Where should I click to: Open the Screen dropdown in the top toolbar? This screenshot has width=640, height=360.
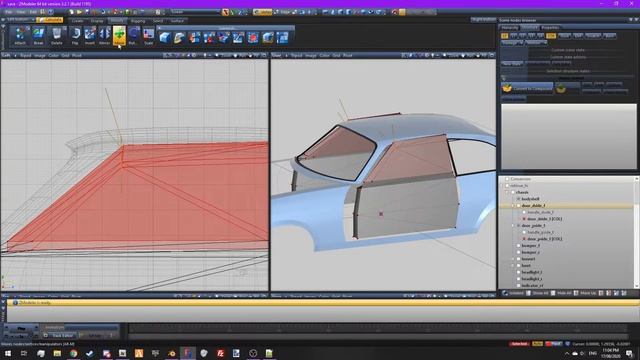click(195, 12)
